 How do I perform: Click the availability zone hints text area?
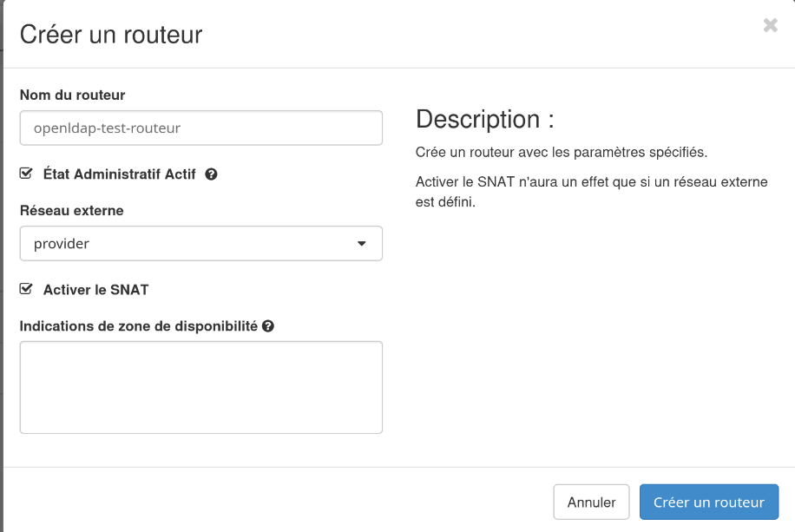point(200,387)
